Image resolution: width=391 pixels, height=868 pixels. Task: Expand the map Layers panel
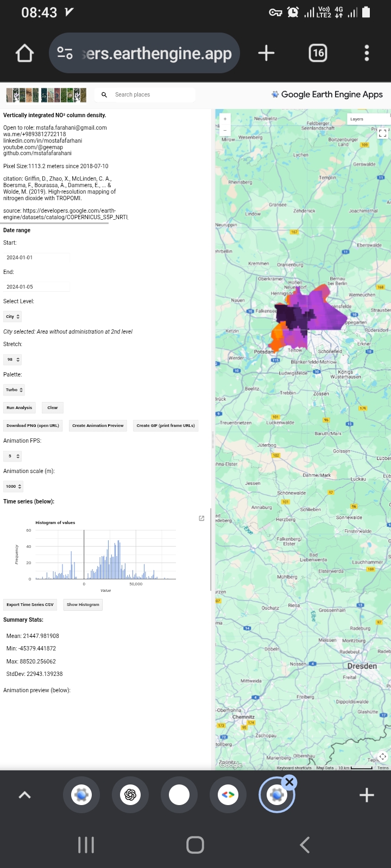click(x=368, y=119)
